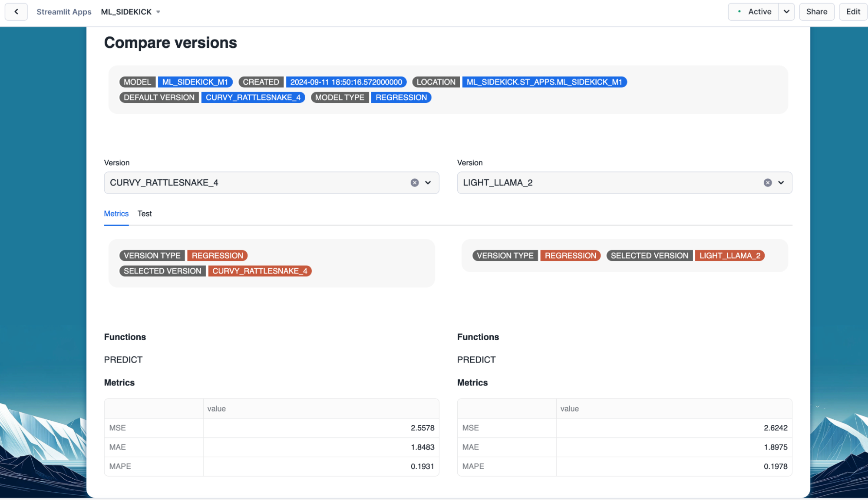Click the blue ML_SIDEKICK_M1 model badge

(195, 82)
